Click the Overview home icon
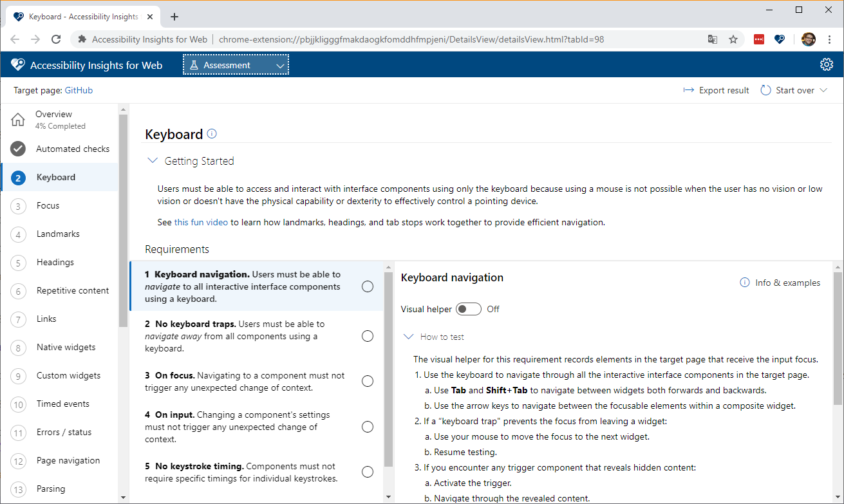Viewport: 844px width, 504px height. pos(18,119)
